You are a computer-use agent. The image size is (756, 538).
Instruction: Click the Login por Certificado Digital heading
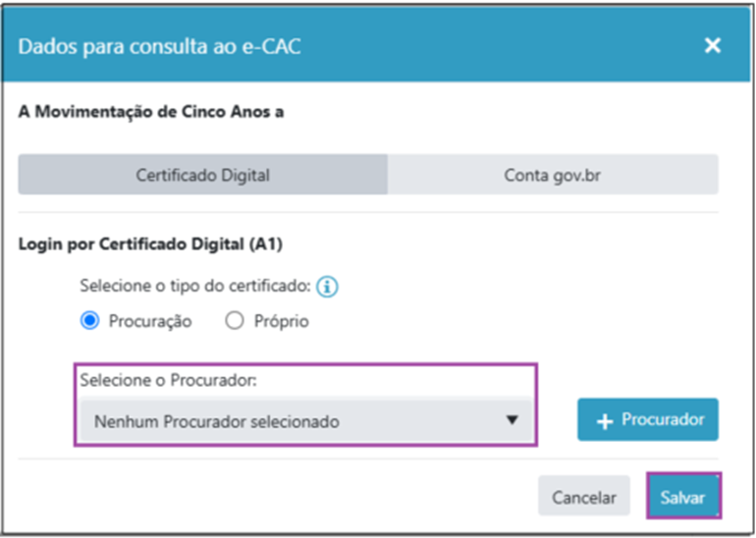150,243
